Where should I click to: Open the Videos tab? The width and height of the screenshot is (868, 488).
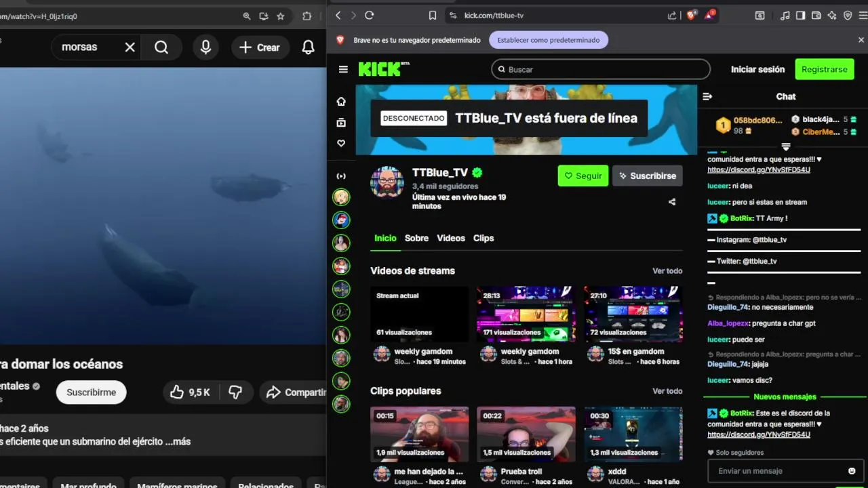(451, 238)
